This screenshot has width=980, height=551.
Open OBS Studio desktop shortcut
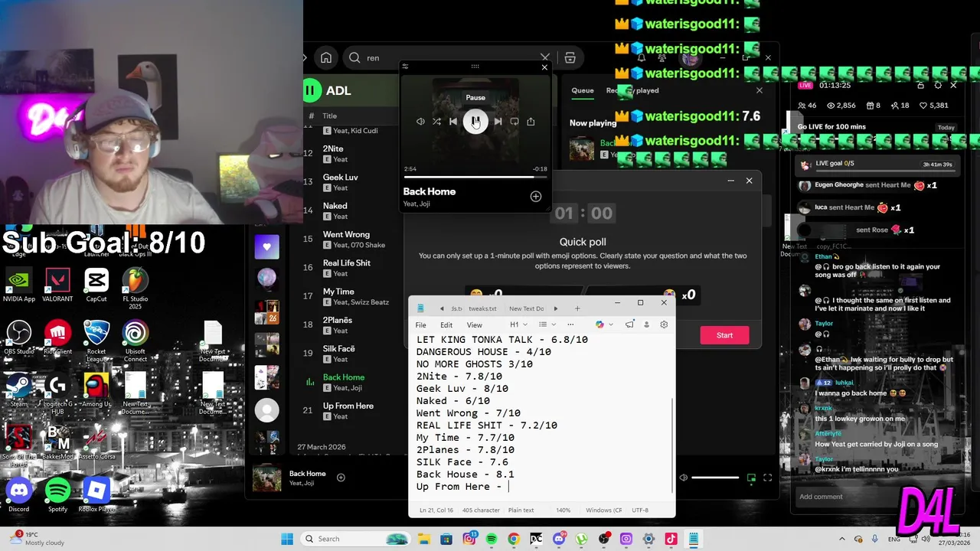tap(18, 337)
